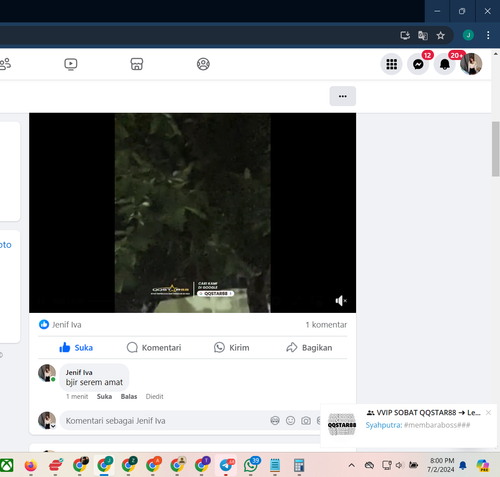The height and width of the screenshot is (477, 500).
Task: Open the Google Translate page icon
Action: pos(423,35)
